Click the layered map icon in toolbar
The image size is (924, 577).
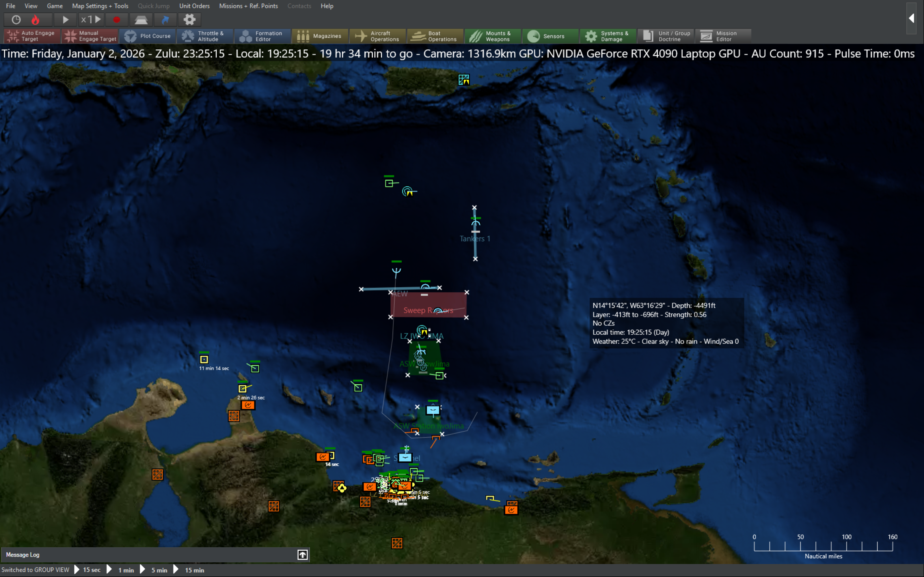141,19
